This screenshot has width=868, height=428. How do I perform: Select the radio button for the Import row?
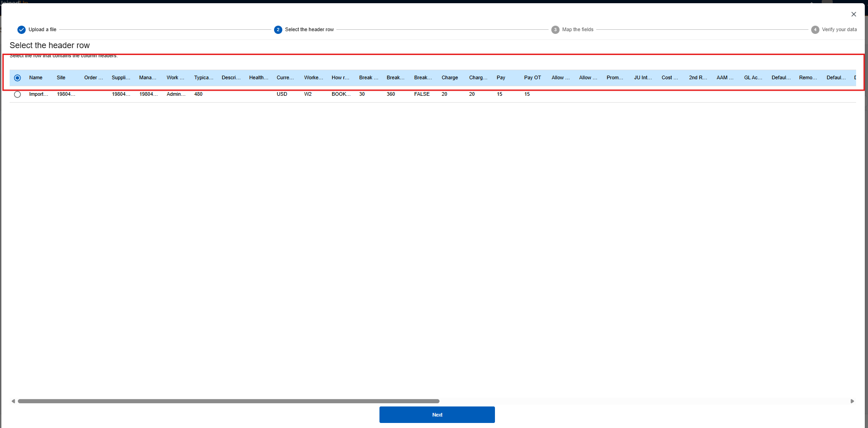[17, 94]
